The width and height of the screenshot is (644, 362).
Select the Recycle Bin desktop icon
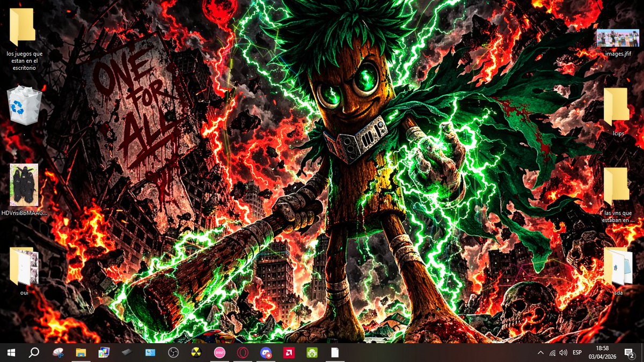(x=24, y=106)
